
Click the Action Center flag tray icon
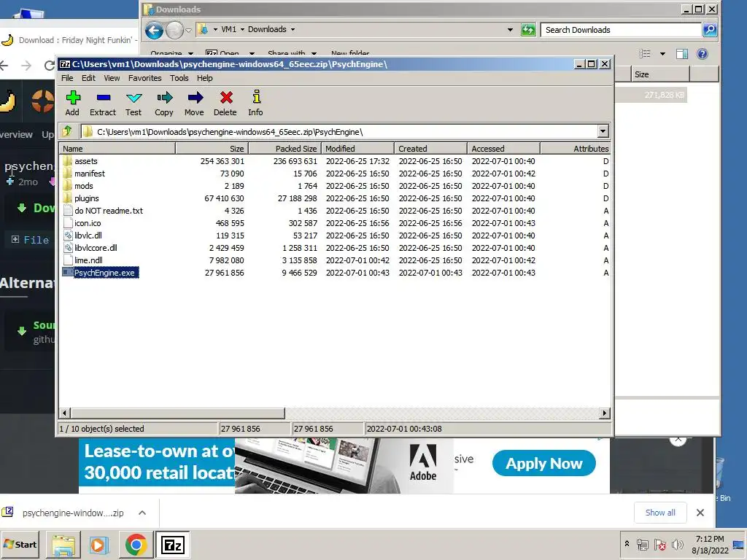659,544
